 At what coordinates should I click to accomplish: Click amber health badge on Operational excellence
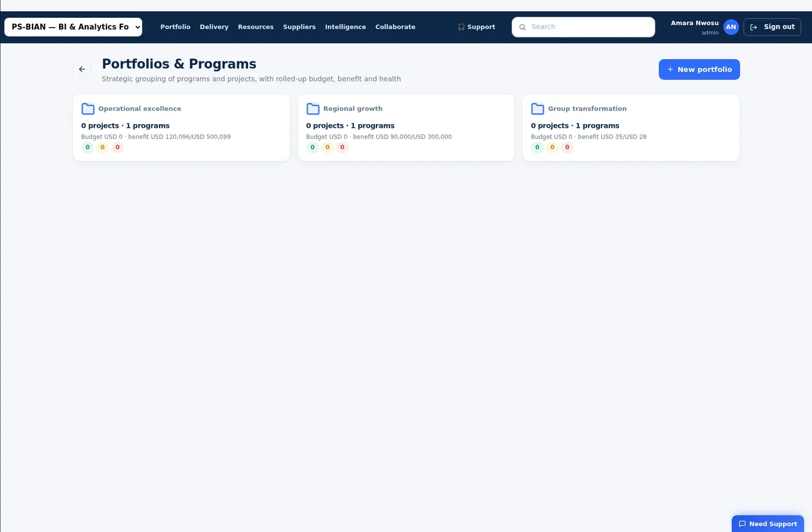[102, 148]
